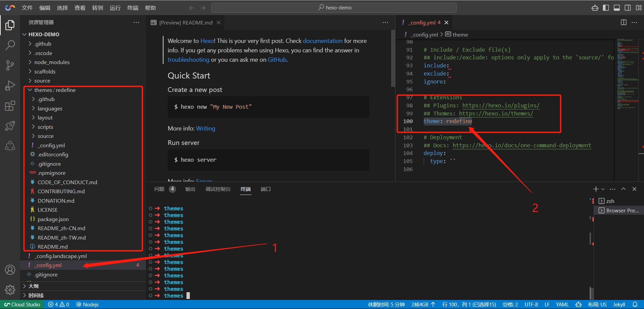Maximize the terminal panel with chevron
The height and width of the screenshot is (309, 644).
623,189
